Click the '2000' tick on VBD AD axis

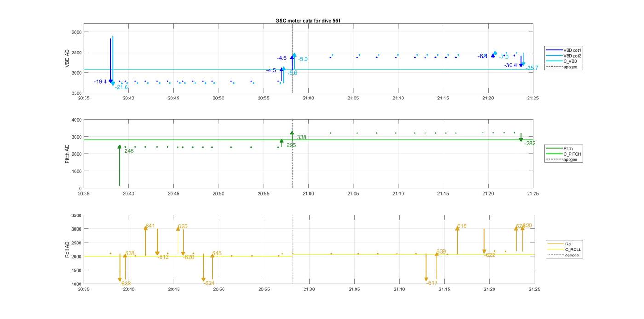click(76, 32)
